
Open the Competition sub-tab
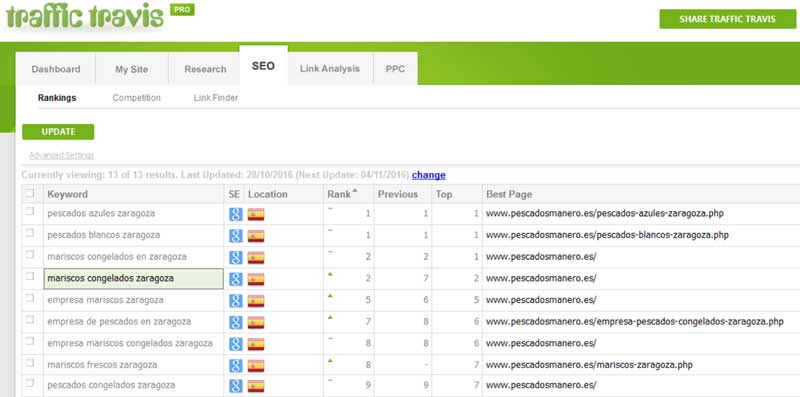click(x=136, y=97)
